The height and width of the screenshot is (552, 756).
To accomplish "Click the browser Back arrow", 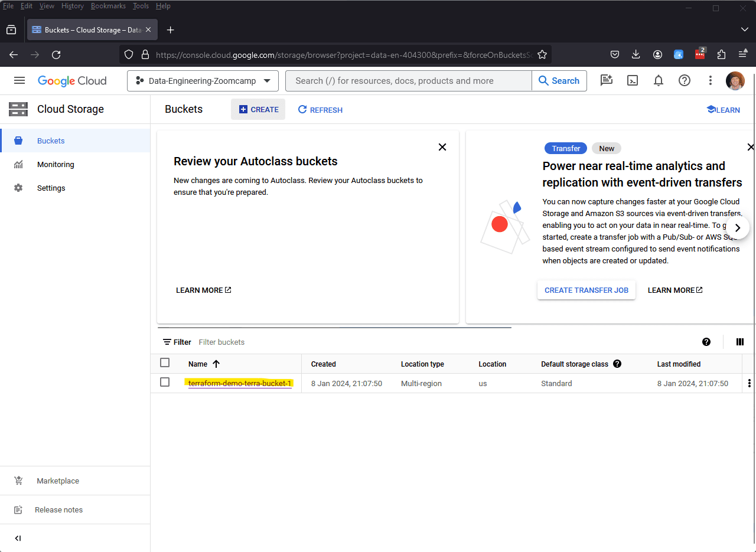I will click(14, 55).
